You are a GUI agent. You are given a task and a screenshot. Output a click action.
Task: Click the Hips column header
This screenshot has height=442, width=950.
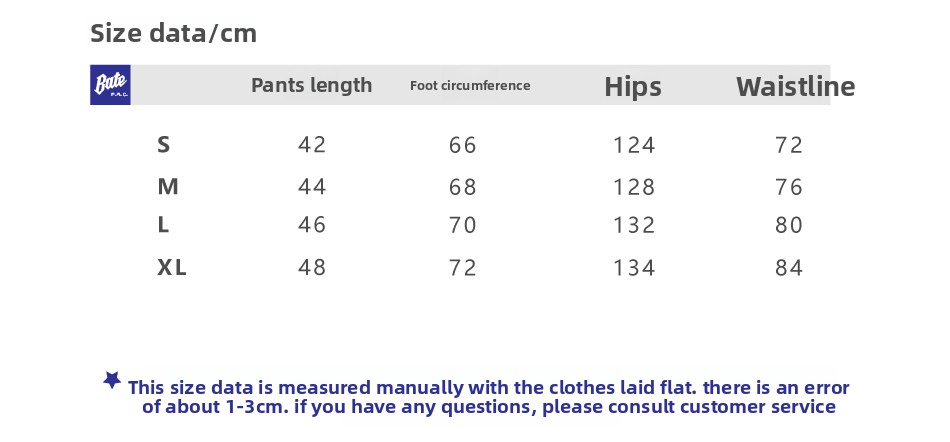633,87
